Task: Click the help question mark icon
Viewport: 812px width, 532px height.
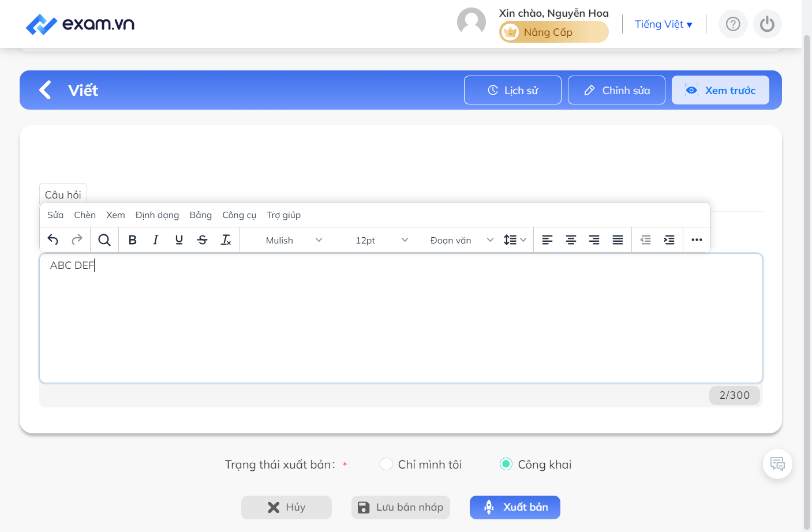Action: point(733,24)
